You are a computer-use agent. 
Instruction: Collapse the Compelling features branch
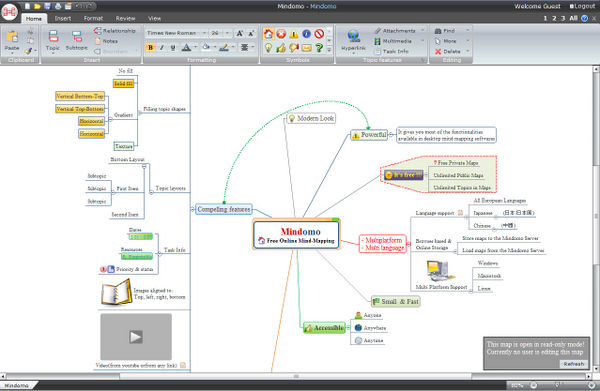coord(192,209)
